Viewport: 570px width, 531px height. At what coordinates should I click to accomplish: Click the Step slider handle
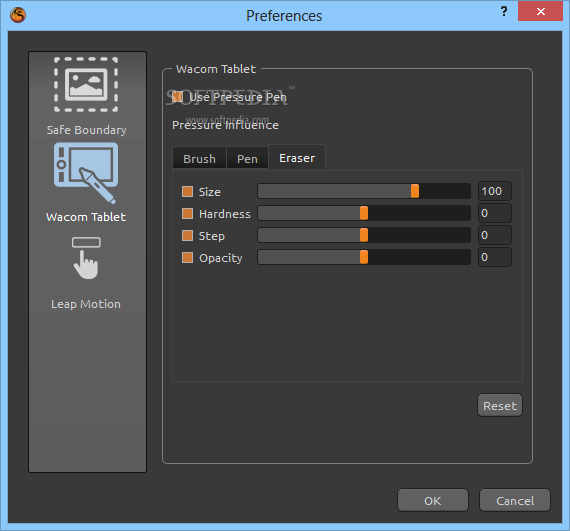364,235
